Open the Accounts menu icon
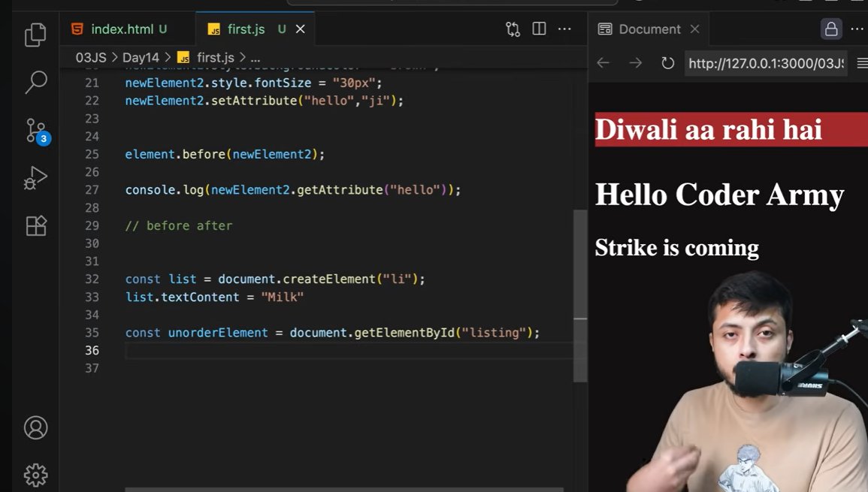 [x=36, y=427]
